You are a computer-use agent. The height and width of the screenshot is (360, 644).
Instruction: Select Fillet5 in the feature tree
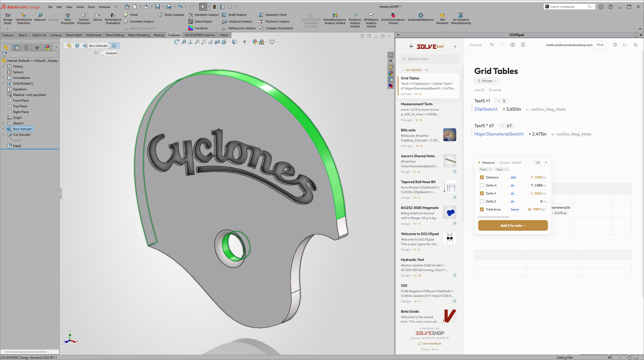(x=17, y=146)
